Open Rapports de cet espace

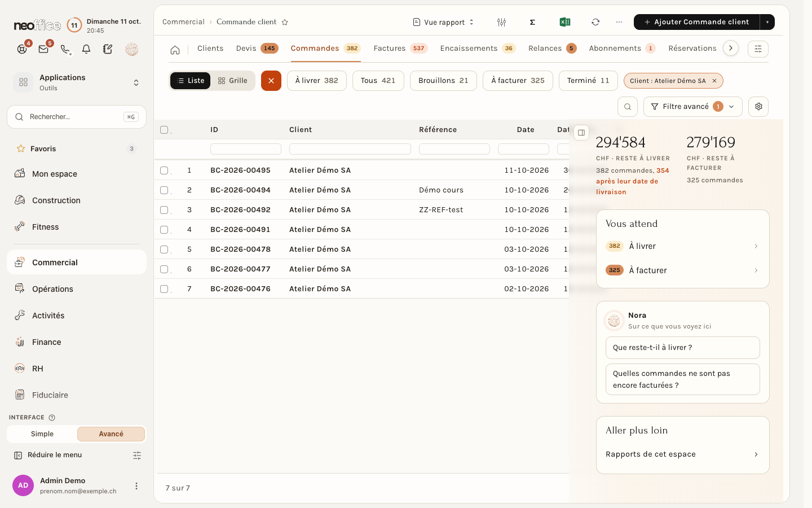(682, 454)
